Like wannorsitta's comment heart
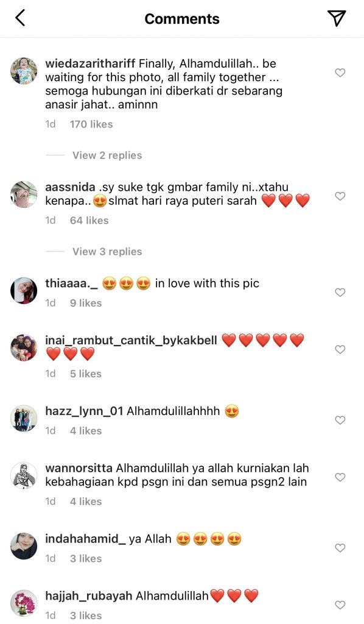This screenshot has width=364, height=624. pos(340,477)
